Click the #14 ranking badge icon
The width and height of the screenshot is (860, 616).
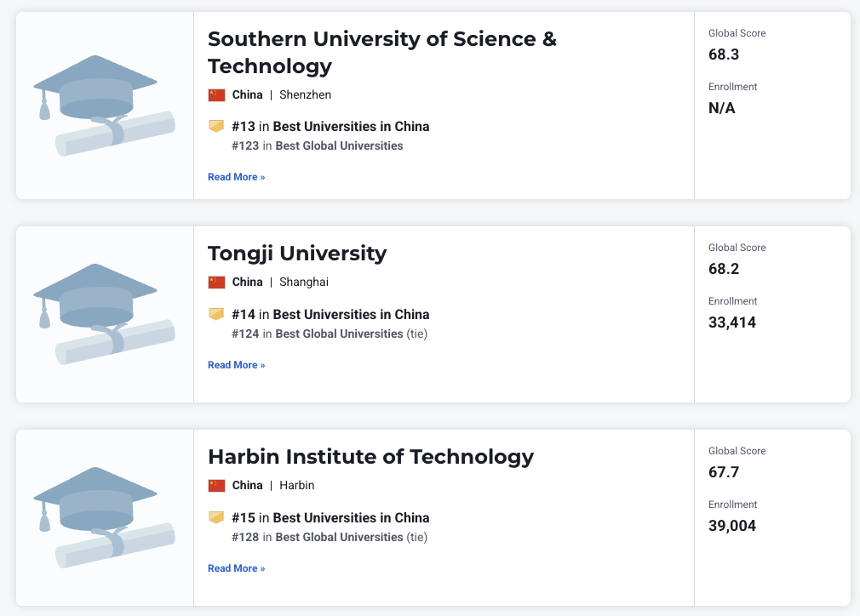coord(216,314)
